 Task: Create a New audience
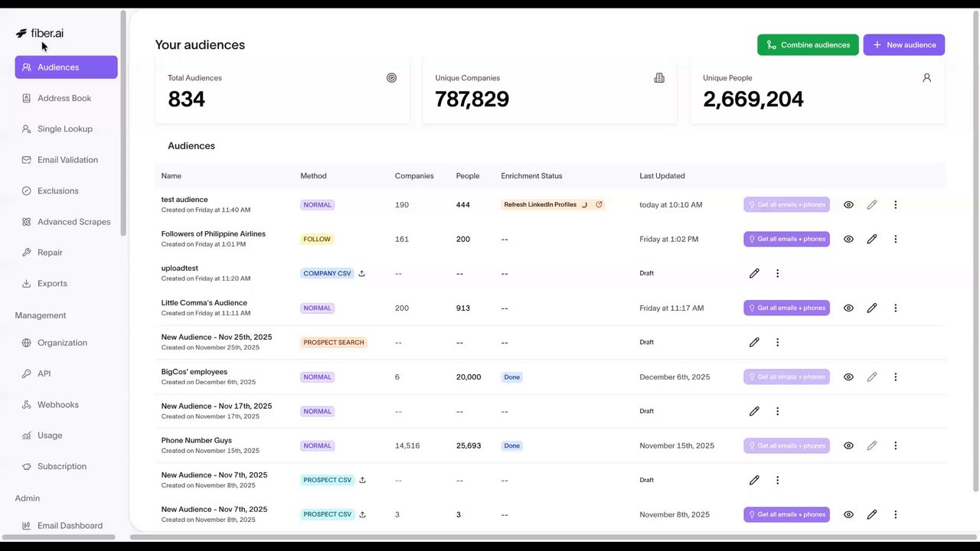(x=903, y=45)
